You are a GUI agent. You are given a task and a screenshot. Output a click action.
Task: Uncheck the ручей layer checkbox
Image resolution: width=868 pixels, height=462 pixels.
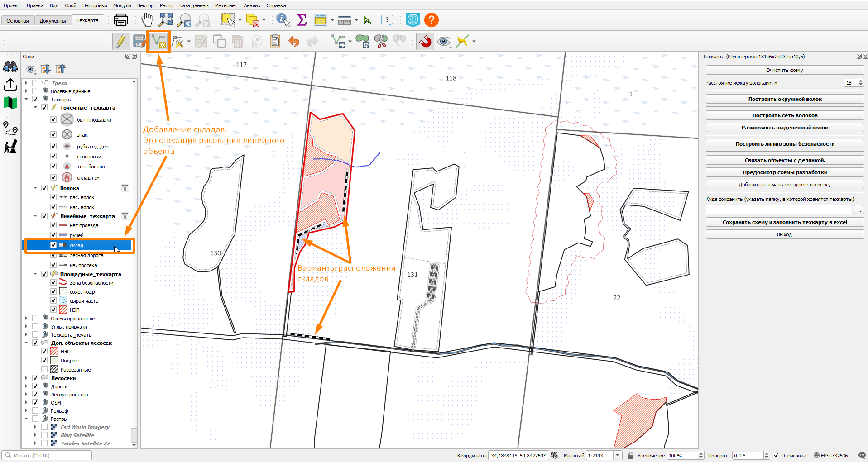click(53, 235)
